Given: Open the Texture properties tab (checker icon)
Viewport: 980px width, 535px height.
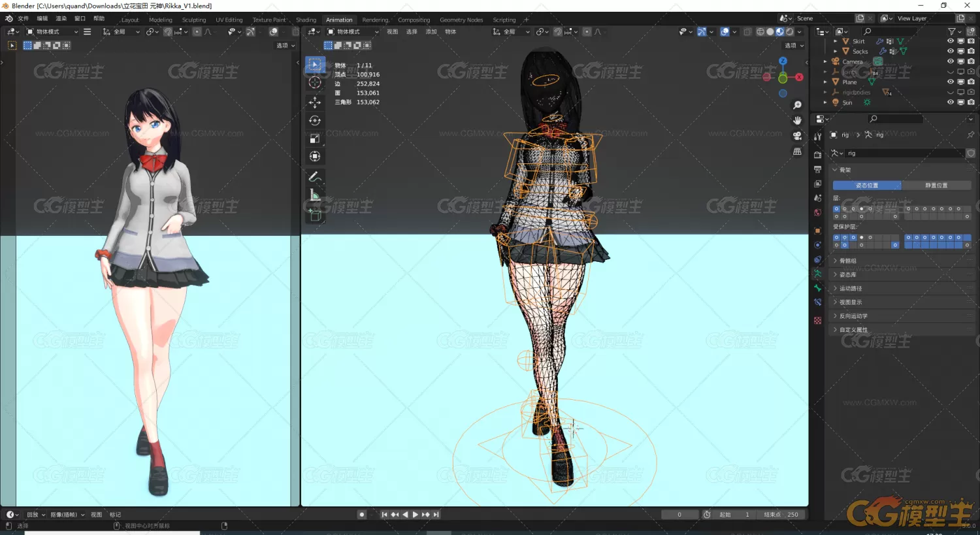Looking at the screenshot, I should tap(817, 321).
